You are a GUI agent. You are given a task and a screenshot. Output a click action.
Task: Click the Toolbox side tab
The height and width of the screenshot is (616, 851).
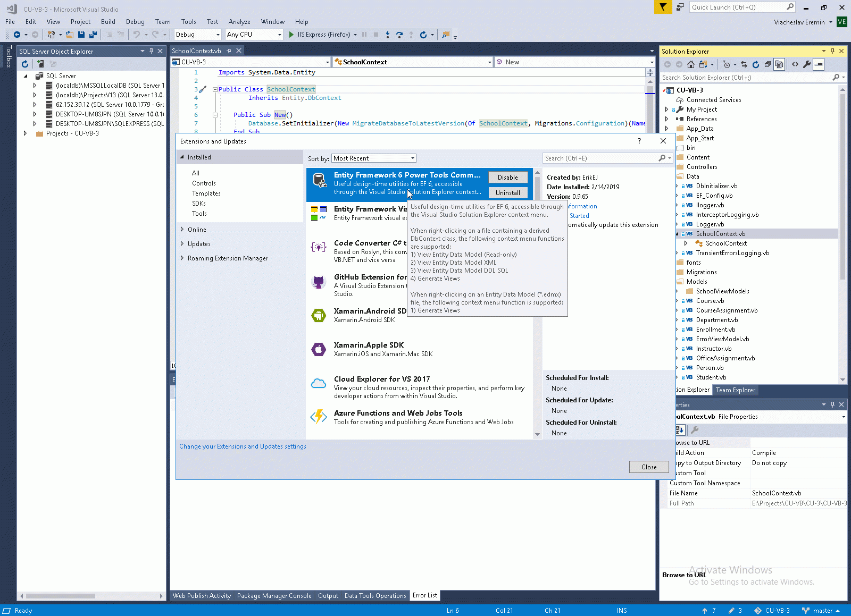pyautogui.click(x=9, y=56)
